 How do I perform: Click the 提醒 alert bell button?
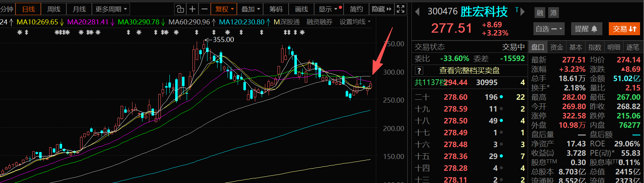[586, 29]
